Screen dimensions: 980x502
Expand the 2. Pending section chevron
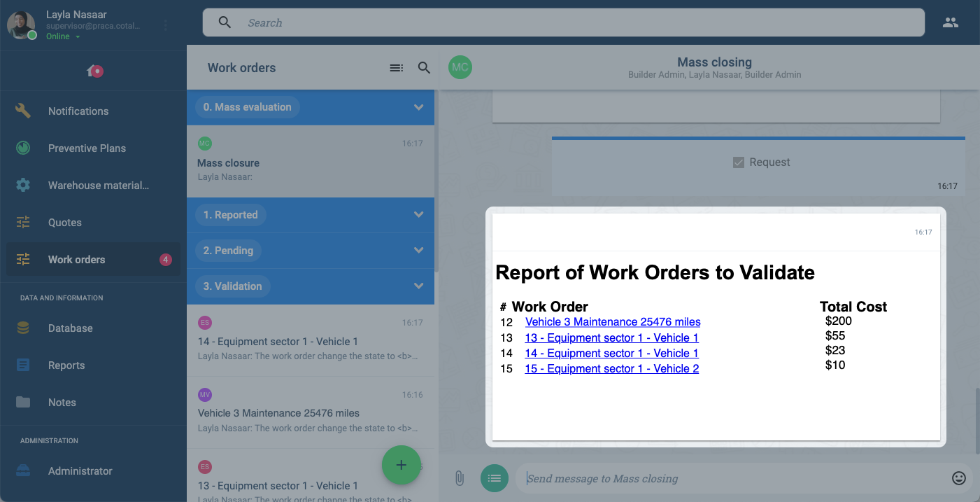tap(418, 250)
